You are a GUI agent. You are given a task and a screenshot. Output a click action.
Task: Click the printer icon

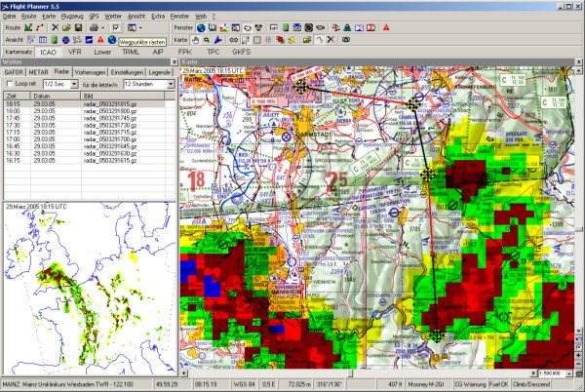pyautogui.click(x=94, y=27)
